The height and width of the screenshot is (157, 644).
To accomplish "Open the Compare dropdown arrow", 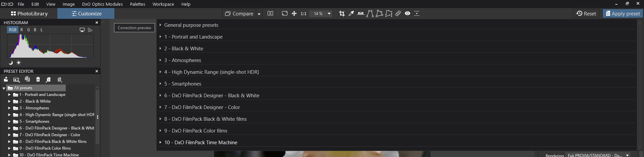I will tap(259, 14).
